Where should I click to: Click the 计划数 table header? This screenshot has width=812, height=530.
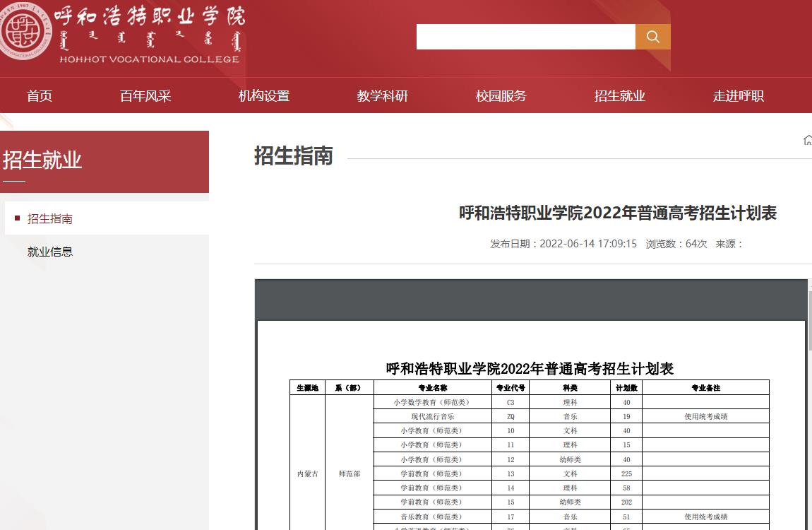626,387
